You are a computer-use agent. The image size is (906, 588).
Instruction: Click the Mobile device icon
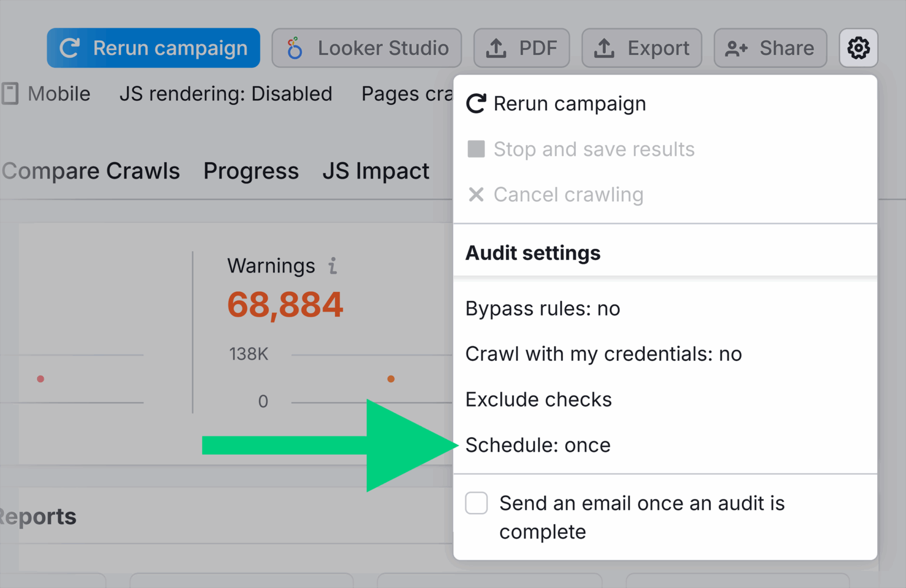9,93
